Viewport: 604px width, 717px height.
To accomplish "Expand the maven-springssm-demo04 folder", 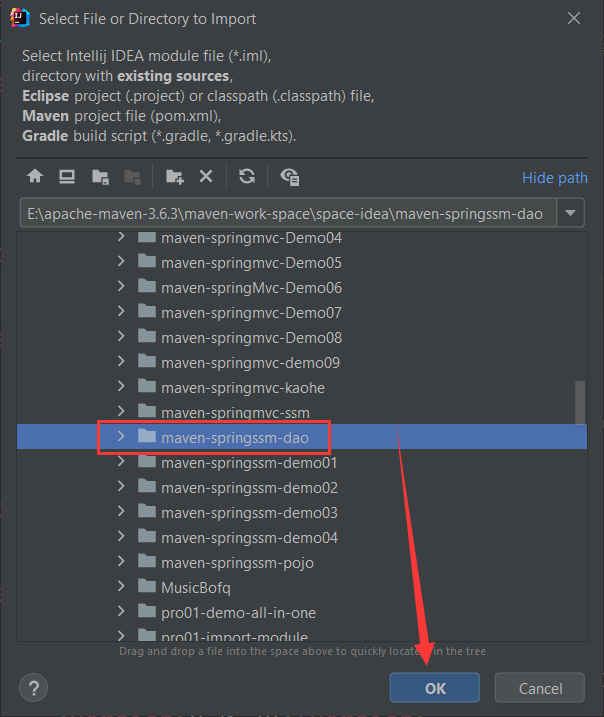I will [121, 536].
